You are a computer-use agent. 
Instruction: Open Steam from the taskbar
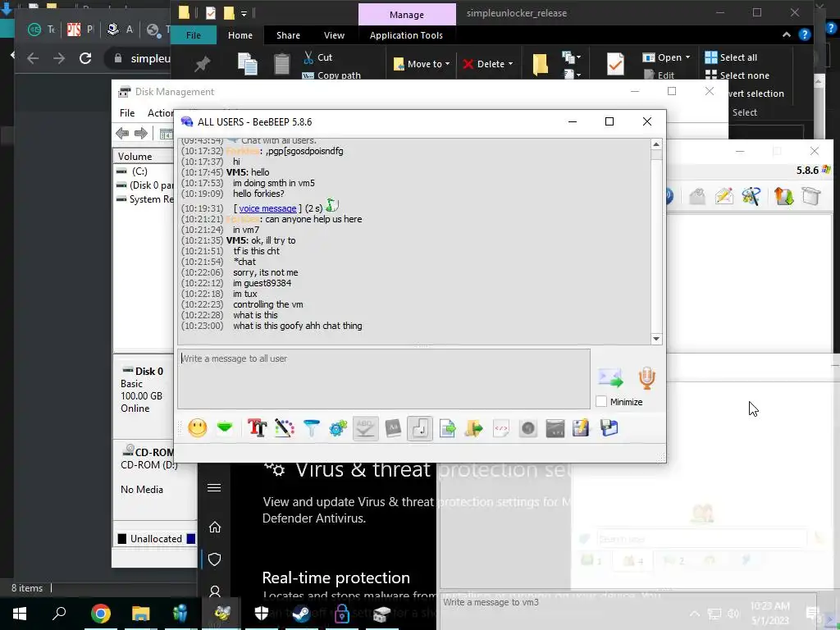[x=302, y=614]
